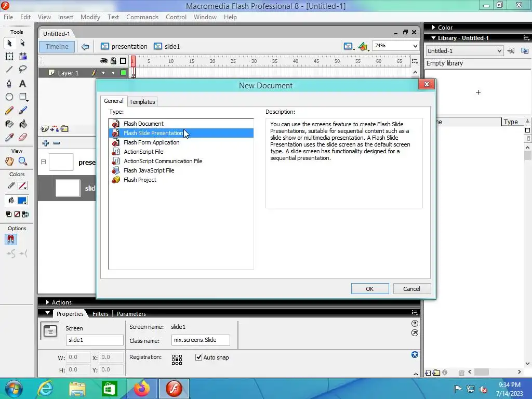
Task: Click Edit Scene icon in edit bar
Action: point(349,46)
